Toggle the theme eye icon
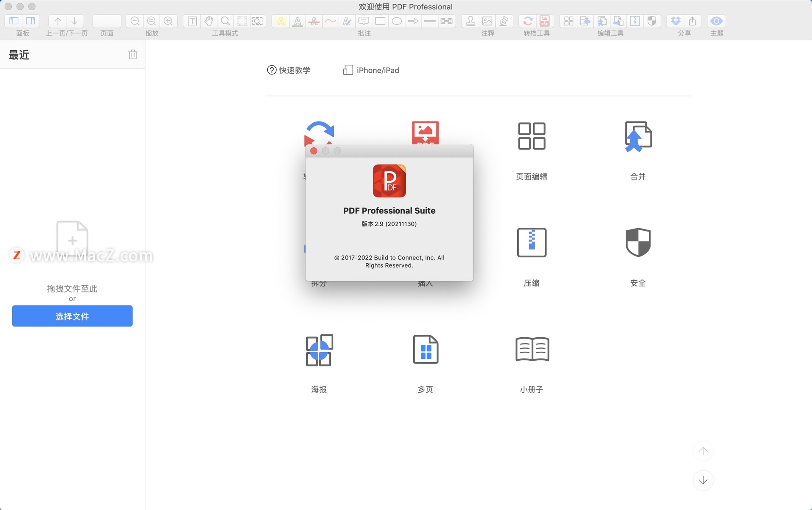Viewport: 812px width, 510px height. (716, 21)
